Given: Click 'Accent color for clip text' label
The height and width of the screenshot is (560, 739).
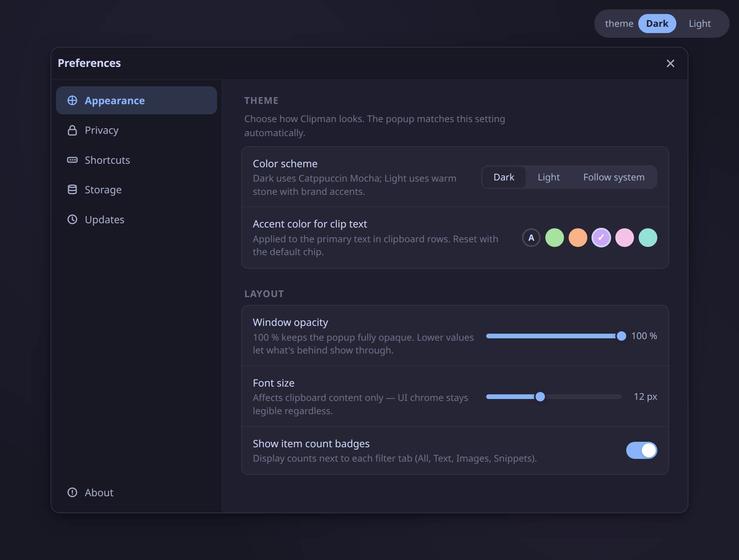Looking at the screenshot, I should tap(310, 224).
